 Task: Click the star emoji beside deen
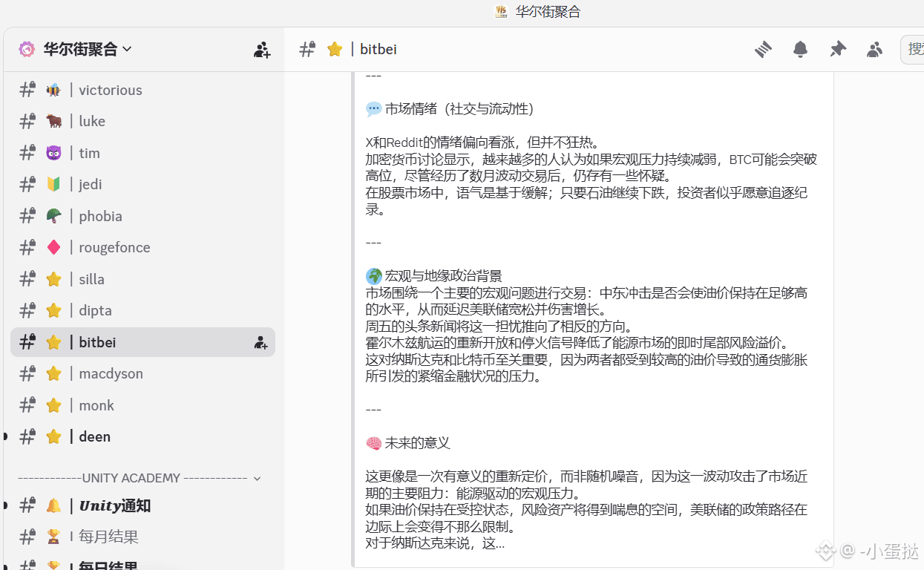click(53, 436)
